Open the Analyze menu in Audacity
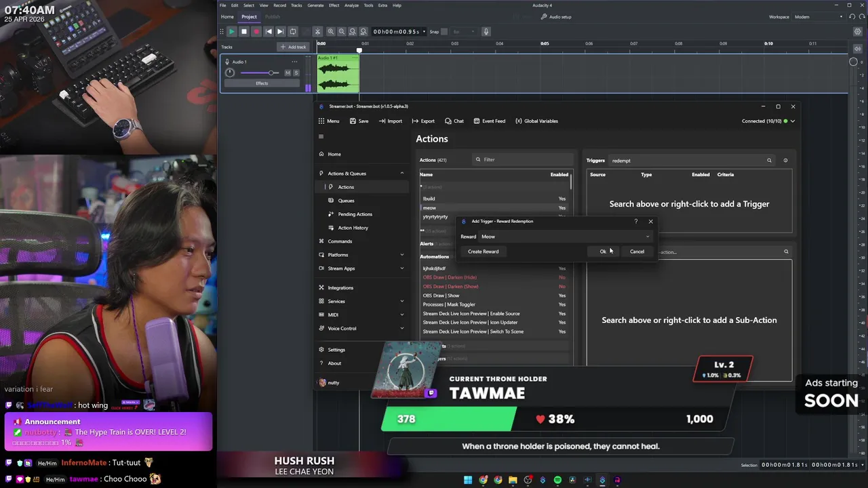Screen dimensions: 868x488 (351, 5)
